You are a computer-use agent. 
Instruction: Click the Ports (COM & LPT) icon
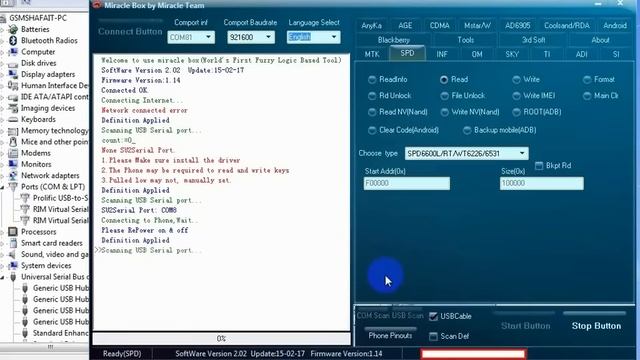(13, 187)
